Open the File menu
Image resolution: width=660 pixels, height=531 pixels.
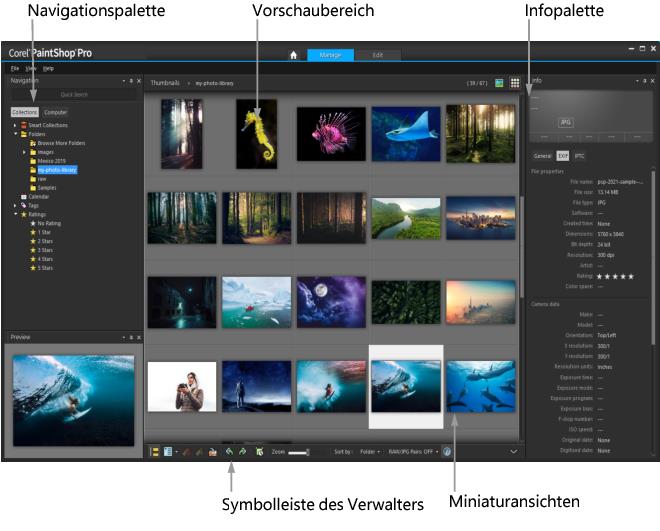tap(15, 67)
